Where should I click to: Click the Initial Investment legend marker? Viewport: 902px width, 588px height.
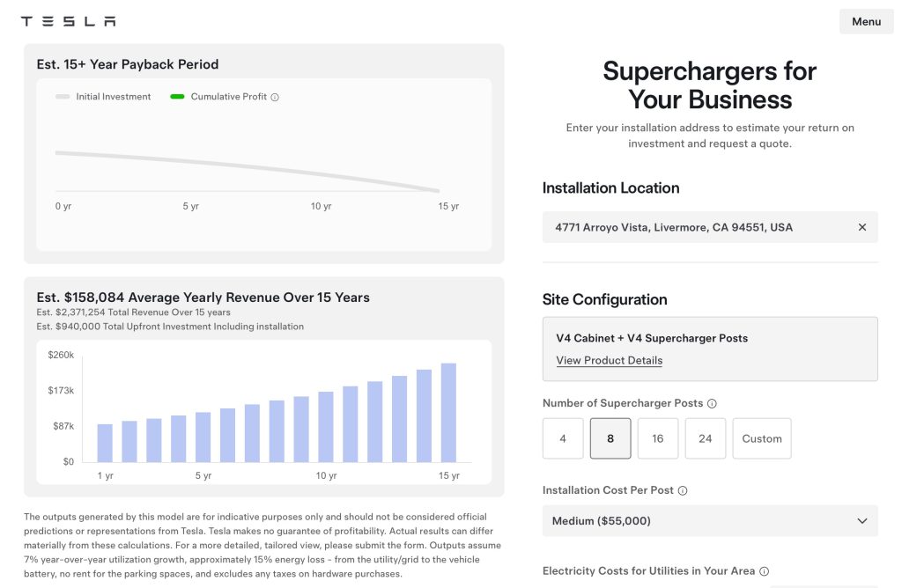click(62, 97)
